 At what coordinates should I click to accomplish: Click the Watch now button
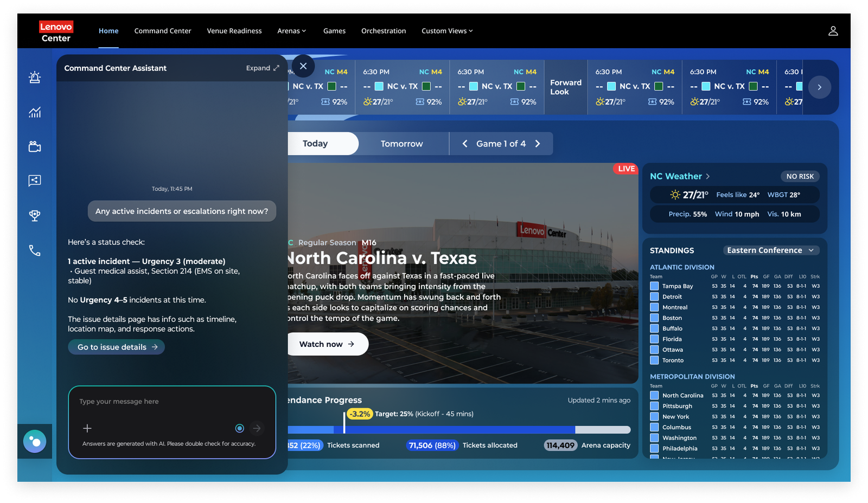pyautogui.click(x=328, y=344)
